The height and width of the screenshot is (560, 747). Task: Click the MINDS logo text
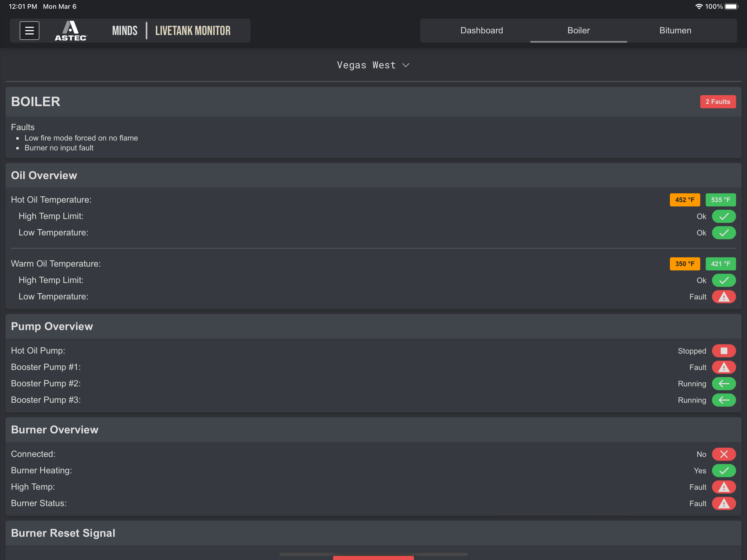coord(125,31)
